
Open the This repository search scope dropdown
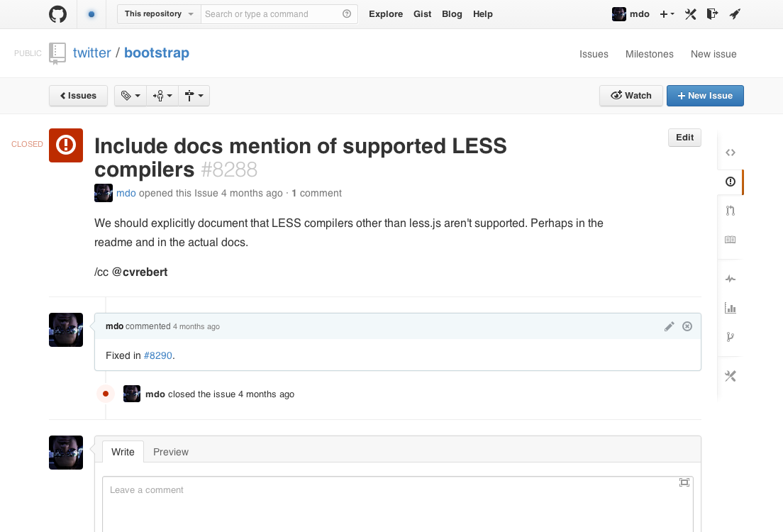[159, 14]
